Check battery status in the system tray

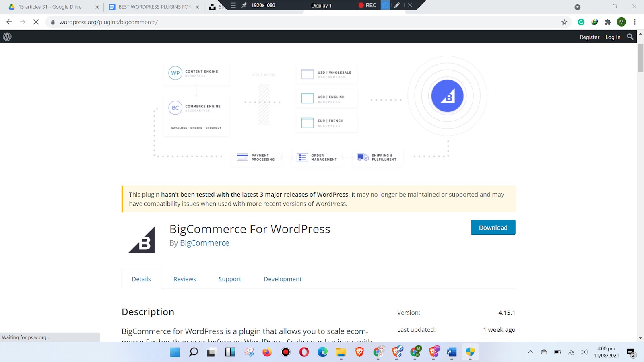pos(557,352)
